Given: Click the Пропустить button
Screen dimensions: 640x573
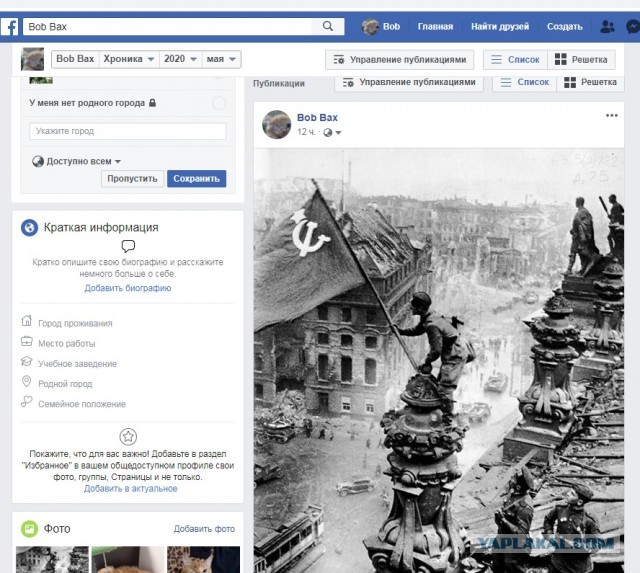Looking at the screenshot, I should click(x=132, y=179).
